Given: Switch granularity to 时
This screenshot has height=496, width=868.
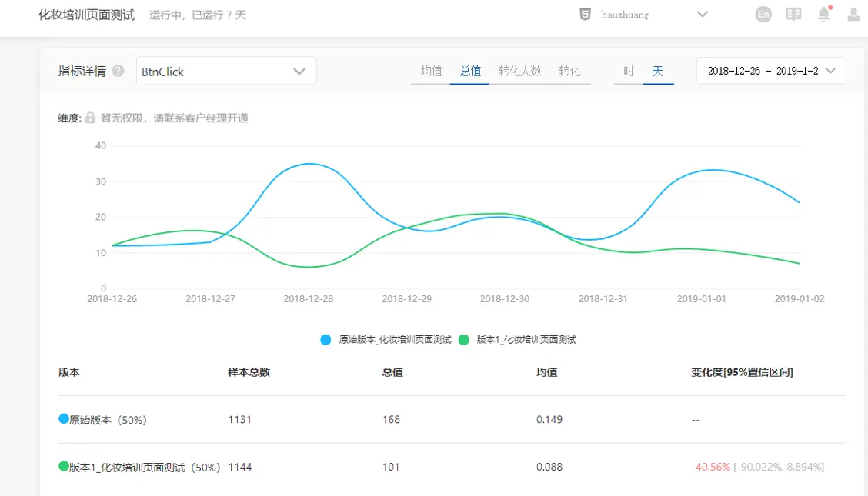Looking at the screenshot, I should pyautogui.click(x=627, y=70).
